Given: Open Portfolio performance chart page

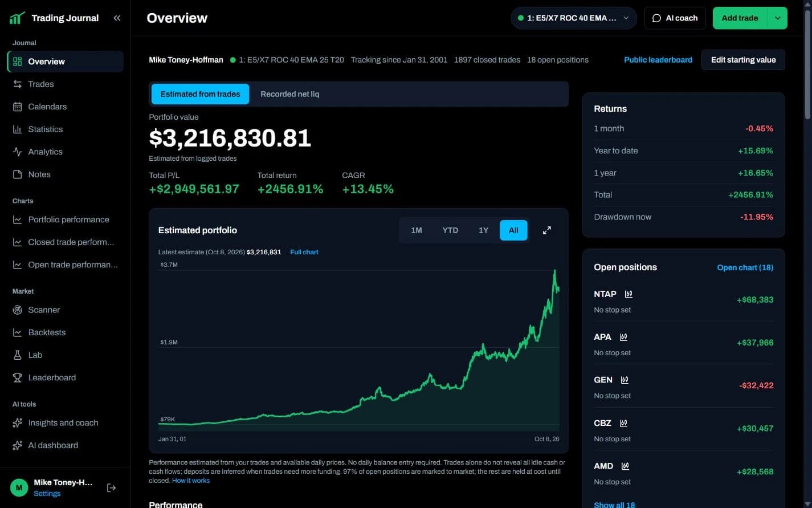Looking at the screenshot, I should pos(65,220).
